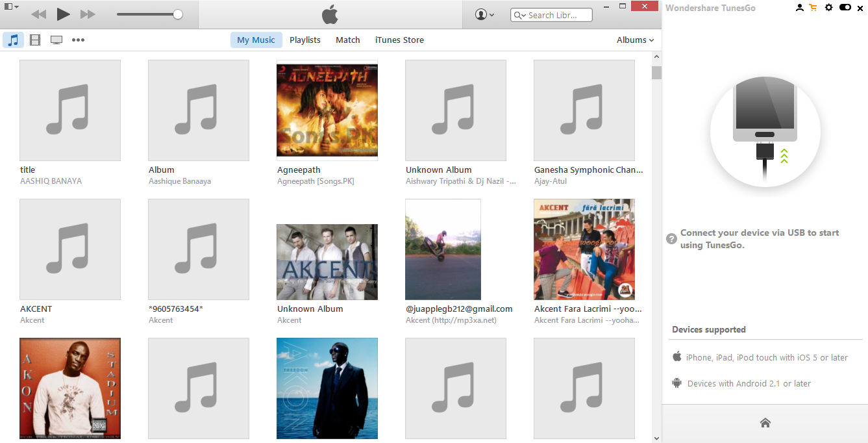Open Unknown Album by Akcent cover
The width and height of the screenshot is (868, 443).
327,262
